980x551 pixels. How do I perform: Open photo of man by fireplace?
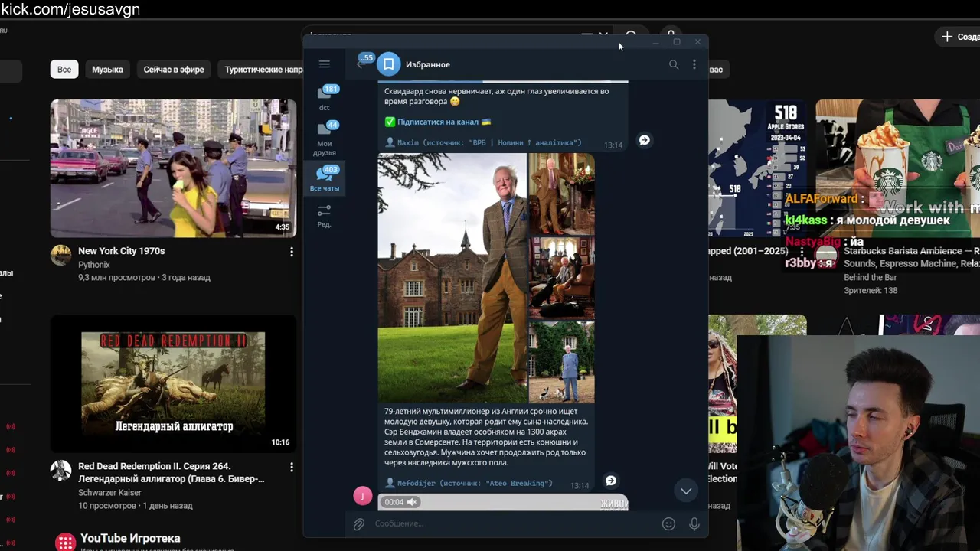[x=561, y=194]
